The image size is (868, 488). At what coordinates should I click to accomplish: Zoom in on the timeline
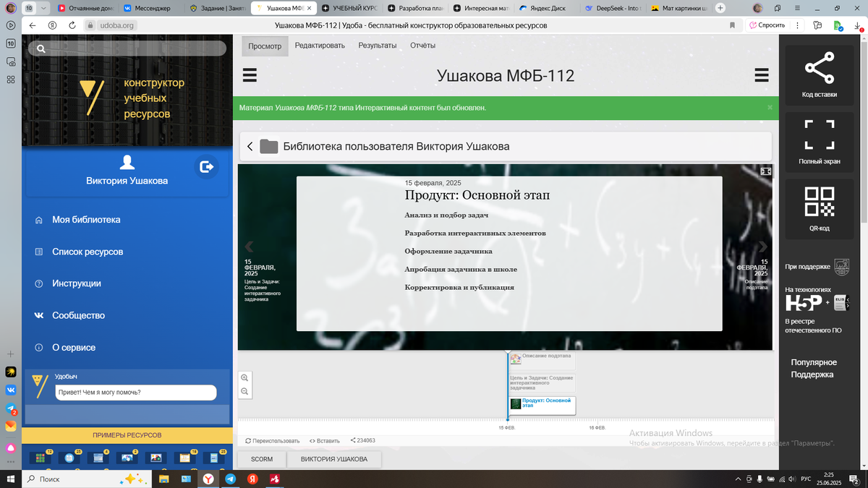(x=245, y=378)
